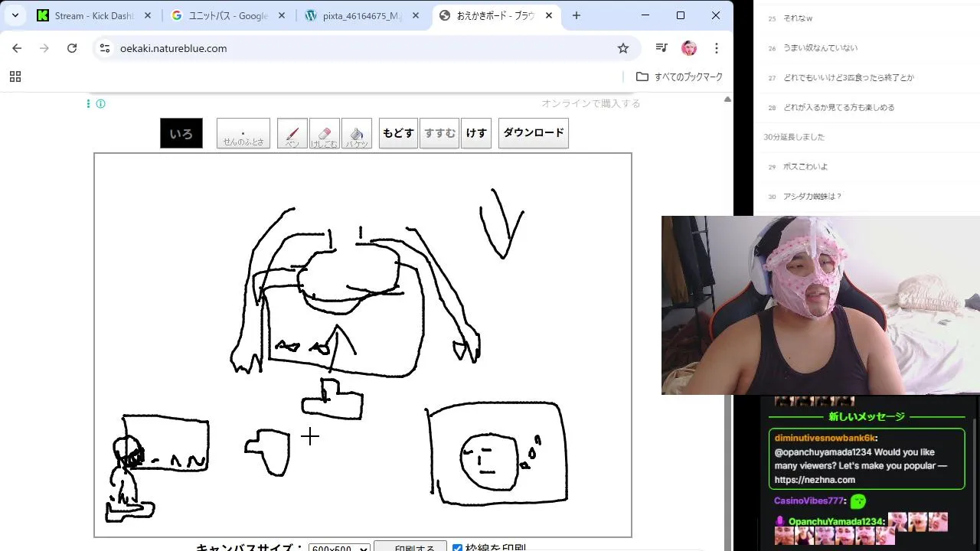Click the comment うまい奴なんていない

point(820,47)
